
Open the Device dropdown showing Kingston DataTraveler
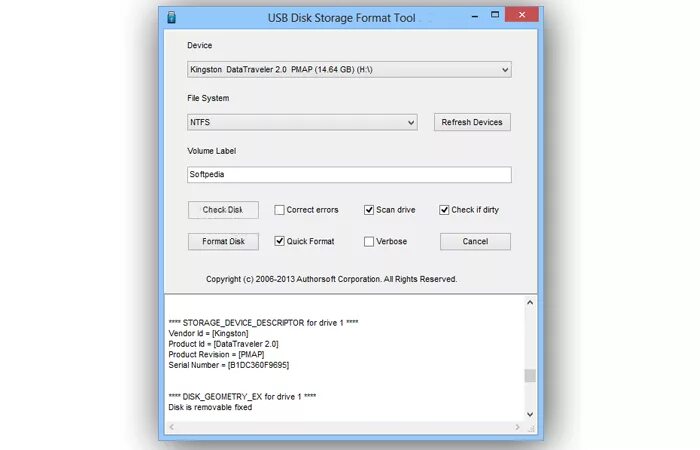click(x=349, y=70)
